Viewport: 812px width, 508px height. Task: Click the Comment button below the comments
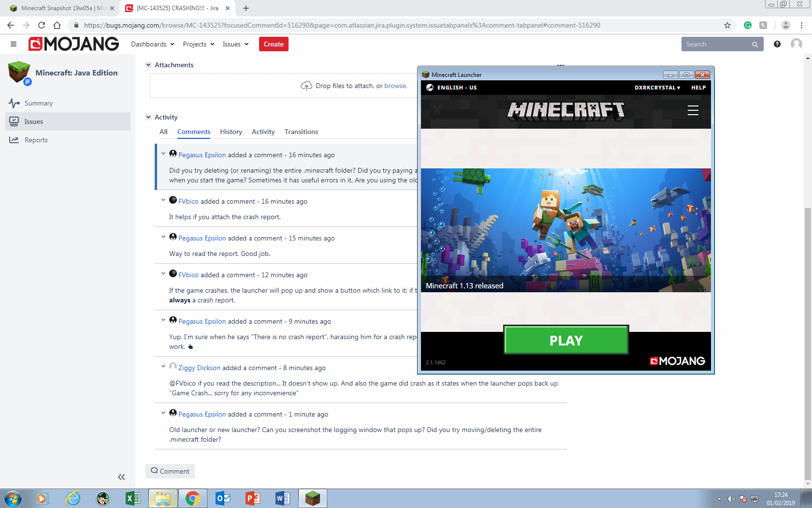tap(170, 471)
